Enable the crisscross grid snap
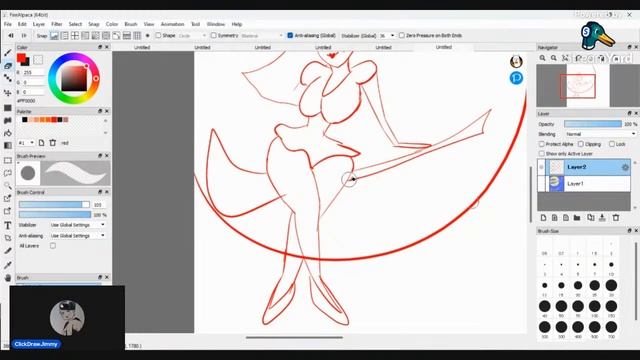The width and height of the screenshot is (640, 360). pyautogui.click(x=75, y=36)
